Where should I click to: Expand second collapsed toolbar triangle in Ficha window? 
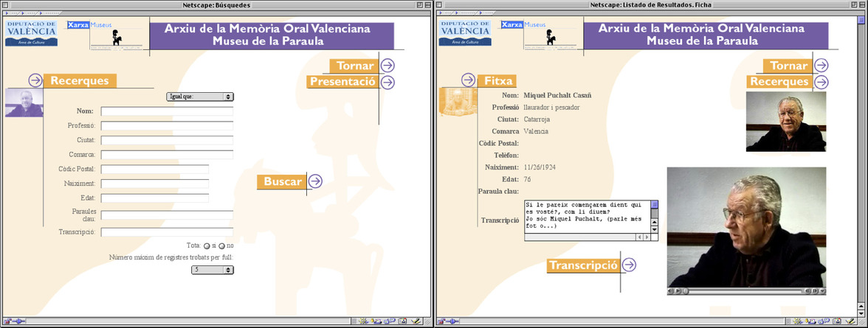457,13
